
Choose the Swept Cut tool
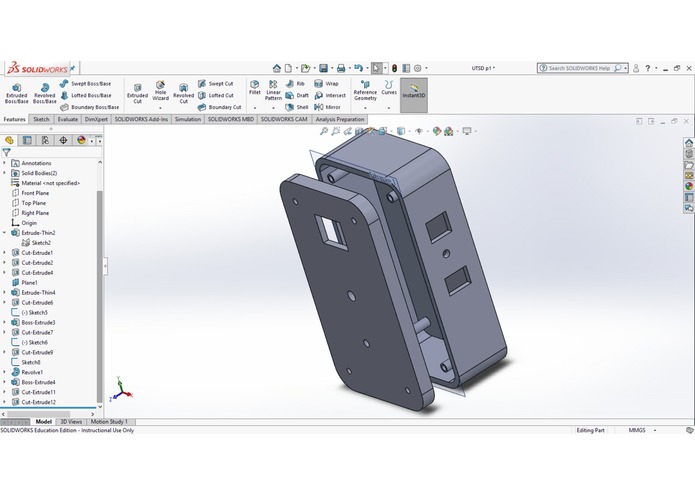(215, 83)
